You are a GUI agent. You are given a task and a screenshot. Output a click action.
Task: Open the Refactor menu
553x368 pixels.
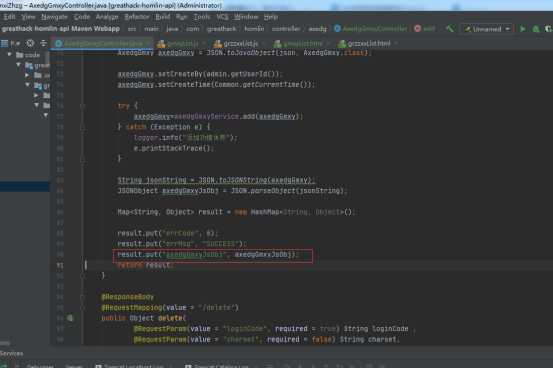[136, 17]
